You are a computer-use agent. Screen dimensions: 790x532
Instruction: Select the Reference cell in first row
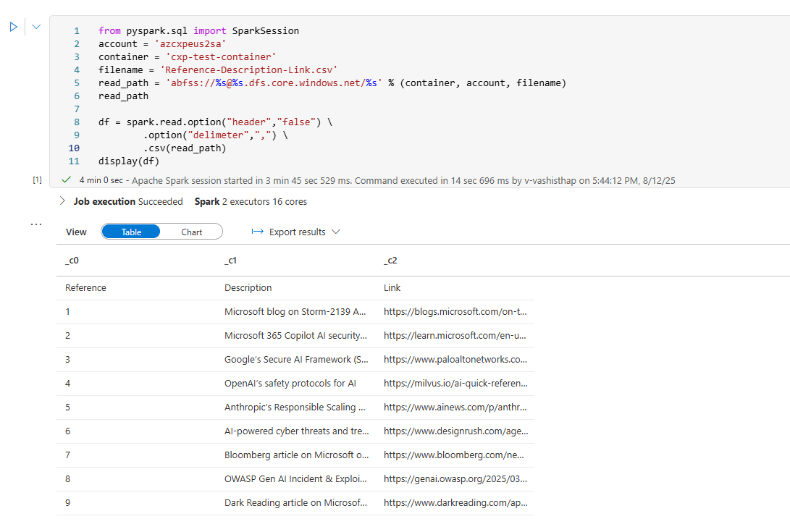click(x=85, y=287)
